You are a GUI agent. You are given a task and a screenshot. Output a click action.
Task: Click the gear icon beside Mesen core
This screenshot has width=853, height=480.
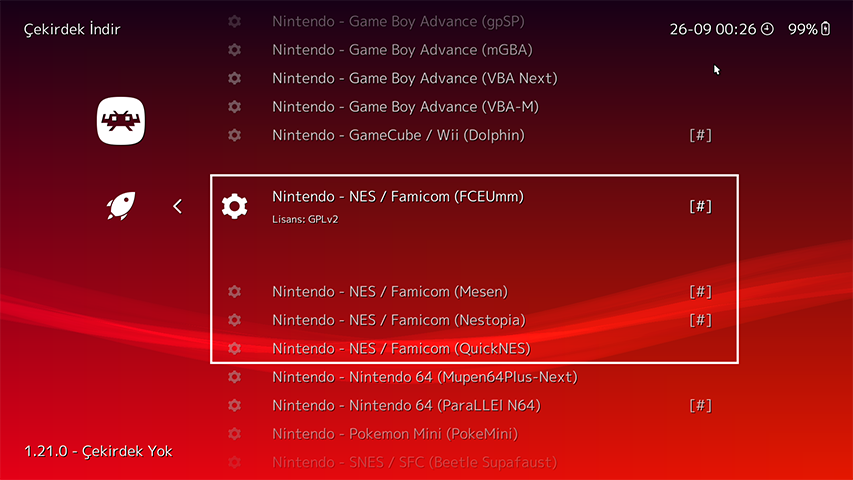click(234, 292)
